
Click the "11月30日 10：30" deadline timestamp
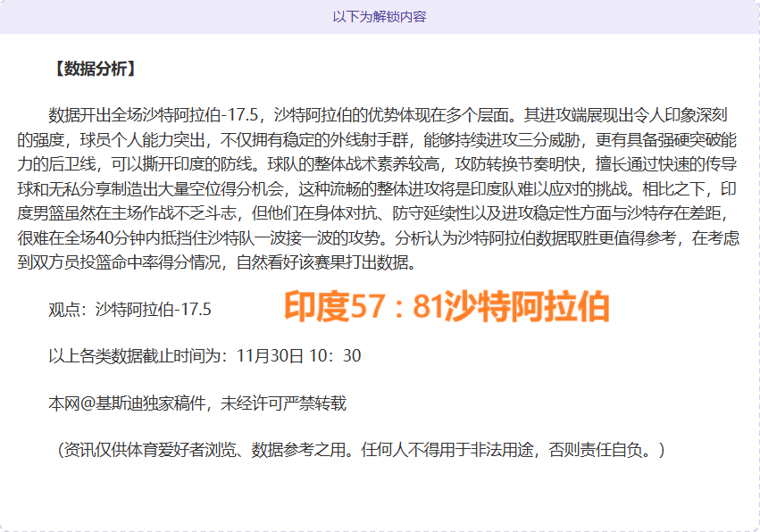[299, 356]
